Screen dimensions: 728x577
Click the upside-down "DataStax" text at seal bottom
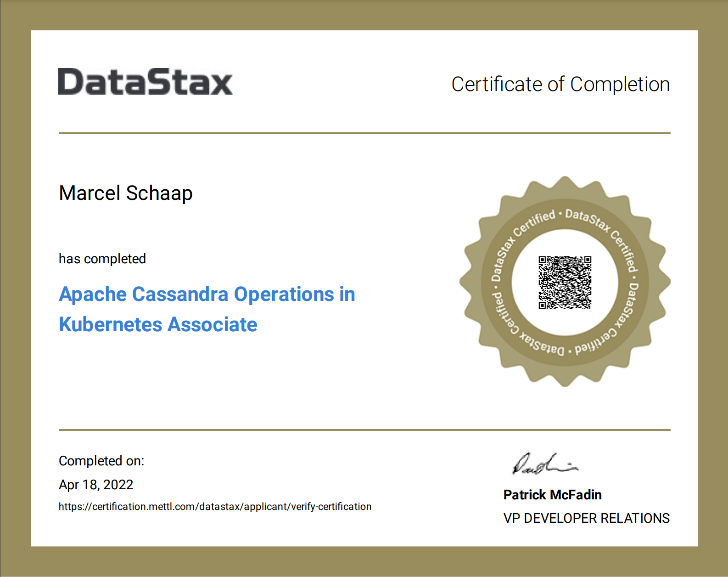(x=543, y=345)
